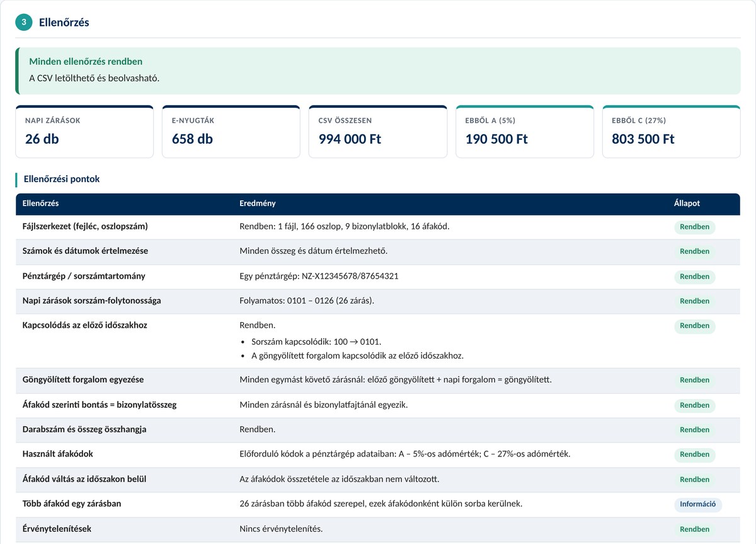Click 'Minden összeg és dátum értelmezhető.' result
The height and width of the screenshot is (544, 756).
[314, 251]
